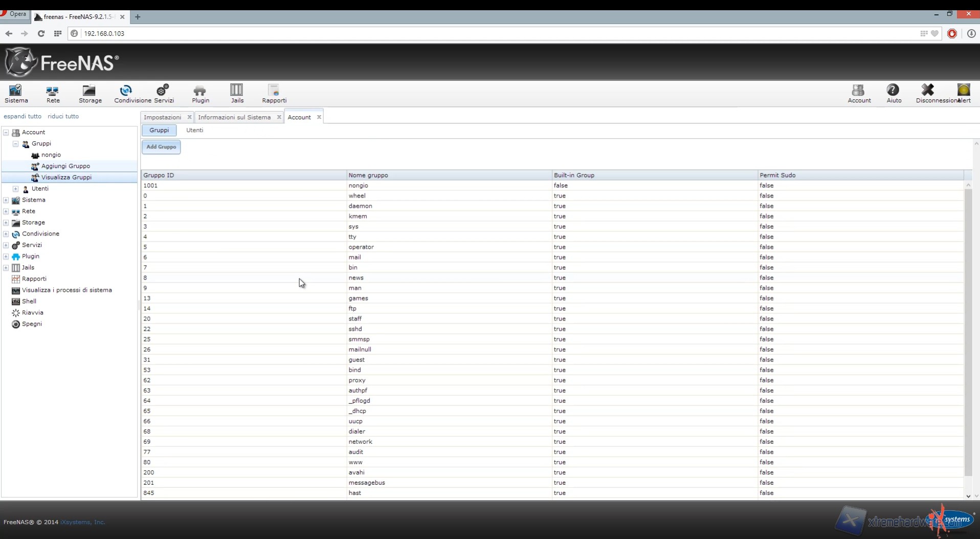This screenshot has height=539, width=980.
Task: Select Shell in the sidebar tree
Action: (x=29, y=301)
